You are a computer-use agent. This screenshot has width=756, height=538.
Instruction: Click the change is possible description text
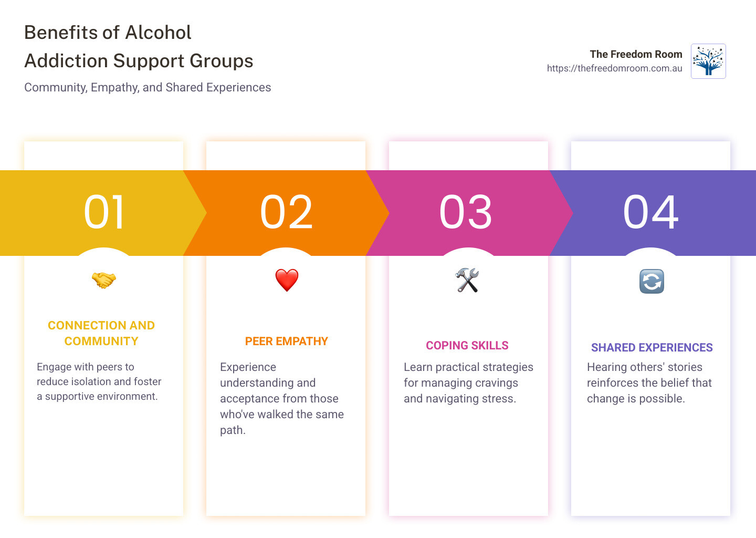pos(649,382)
